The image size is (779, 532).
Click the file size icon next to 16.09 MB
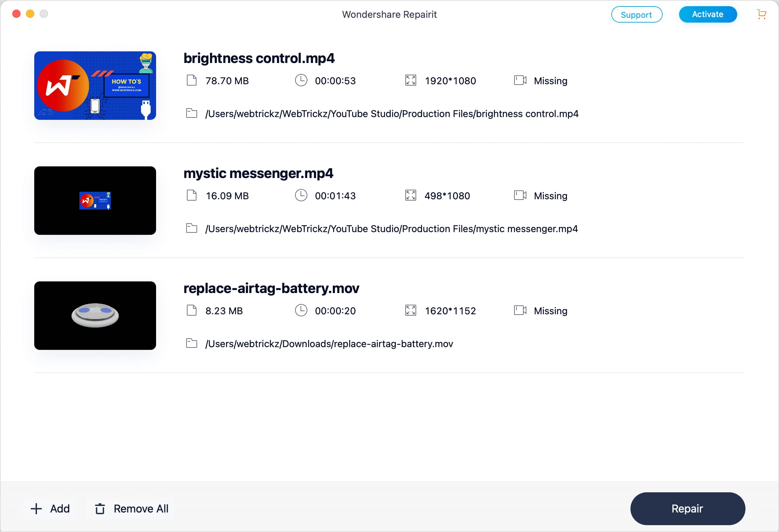192,195
